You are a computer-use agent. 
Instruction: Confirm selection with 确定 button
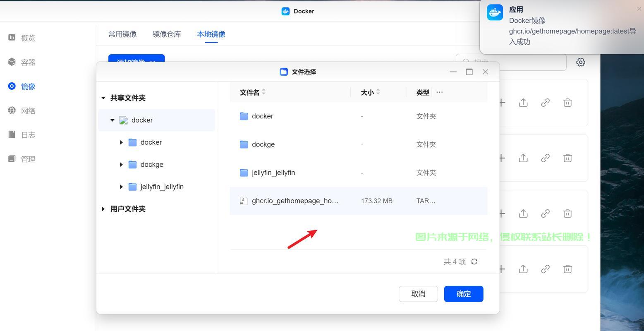point(464,294)
